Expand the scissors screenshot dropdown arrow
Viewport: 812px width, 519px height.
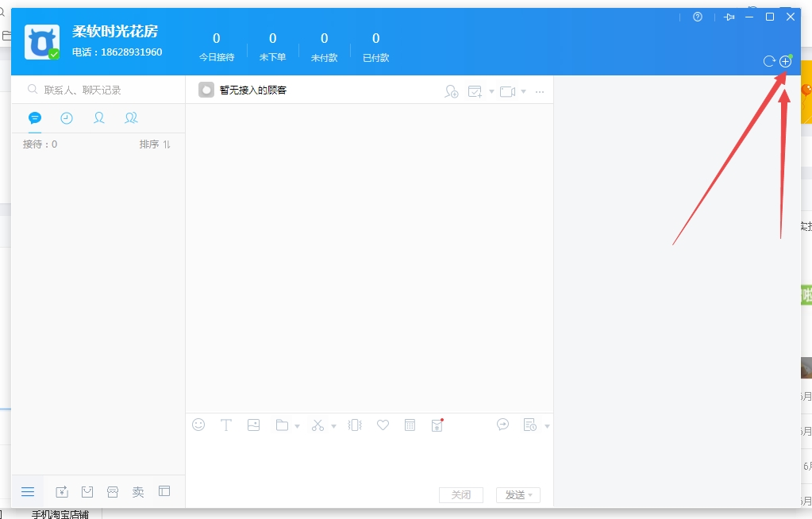[333, 426]
